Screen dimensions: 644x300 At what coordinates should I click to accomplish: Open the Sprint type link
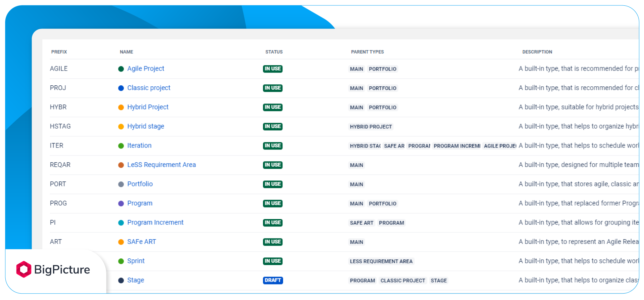(x=136, y=261)
